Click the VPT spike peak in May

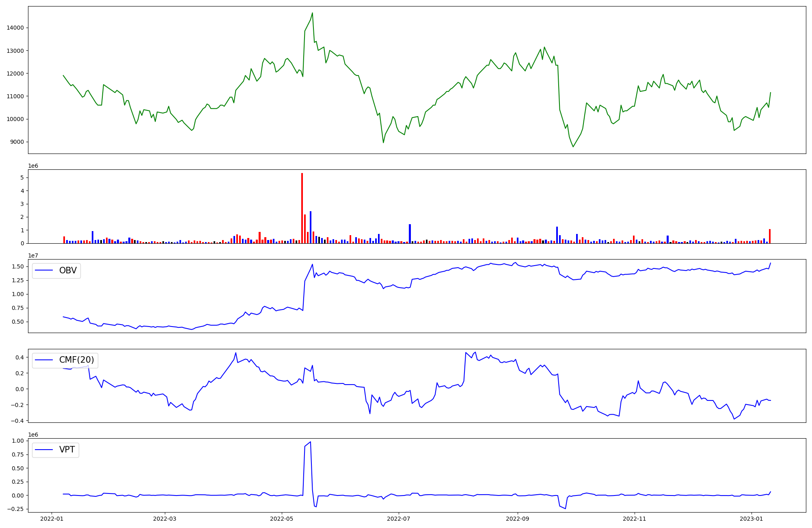310,442
